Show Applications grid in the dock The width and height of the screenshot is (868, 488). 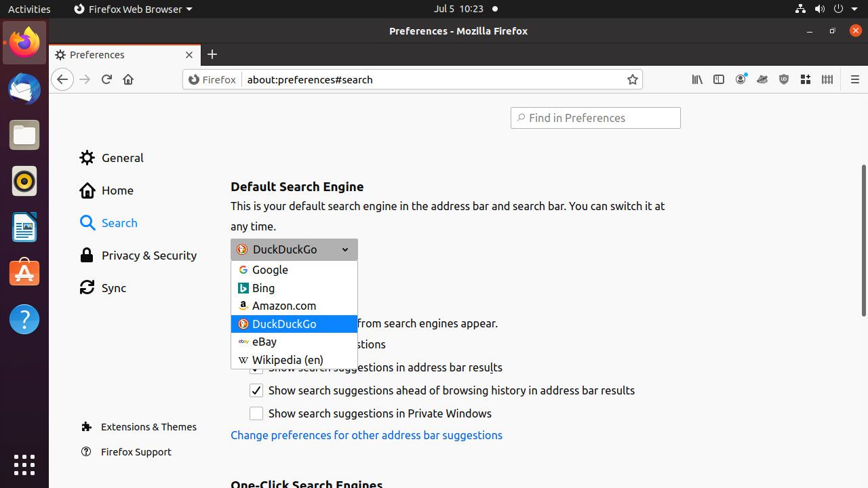click(x=24, y=464)
